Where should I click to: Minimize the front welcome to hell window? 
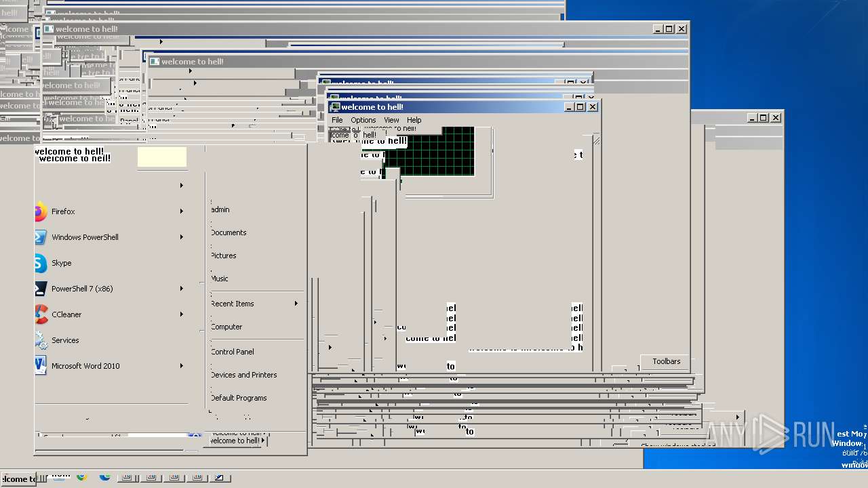(569, 107)
